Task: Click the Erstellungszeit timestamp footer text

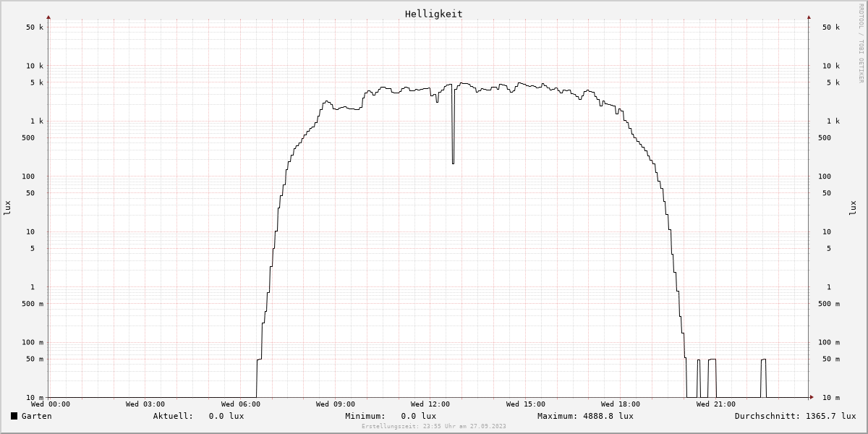Action: pyautogui.click(x=434, y=427)
